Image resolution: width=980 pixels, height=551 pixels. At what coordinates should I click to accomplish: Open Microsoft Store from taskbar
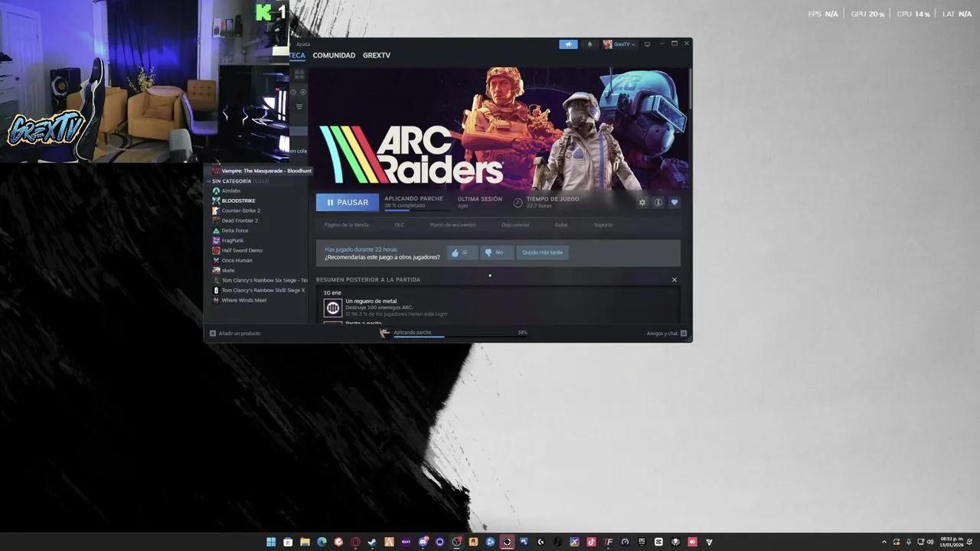tap(288, 542)
